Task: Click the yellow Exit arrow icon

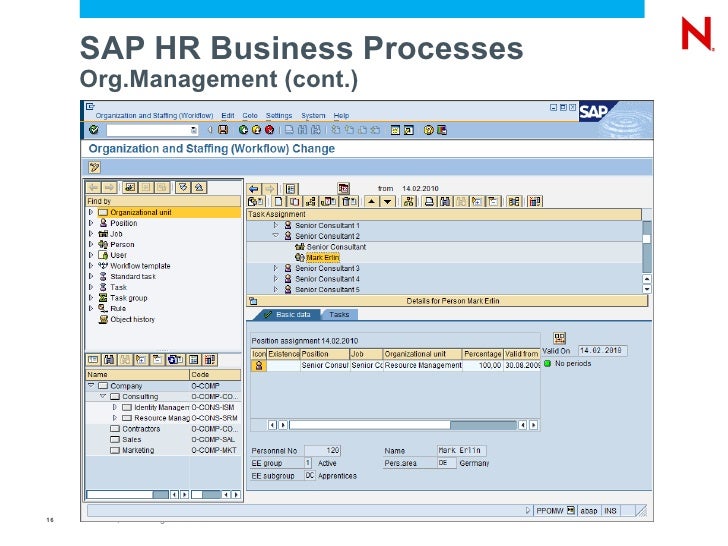Action: 256,130
